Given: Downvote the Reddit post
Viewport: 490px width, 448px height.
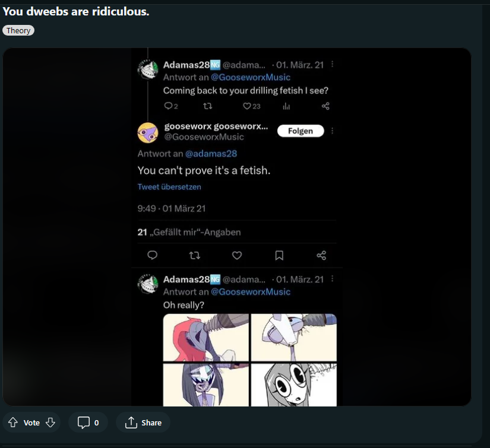Looking at the screenshot, I should pyautogui.click(x=50, y=422).
